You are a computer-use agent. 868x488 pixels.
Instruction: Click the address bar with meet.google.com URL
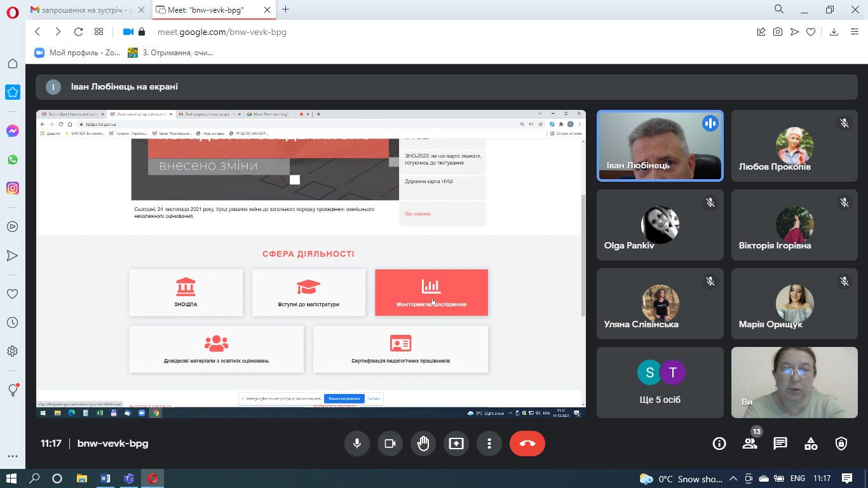click(x=381, y=32)
